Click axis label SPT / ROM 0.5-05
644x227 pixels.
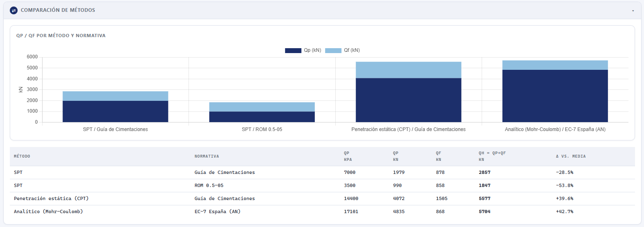262,129
